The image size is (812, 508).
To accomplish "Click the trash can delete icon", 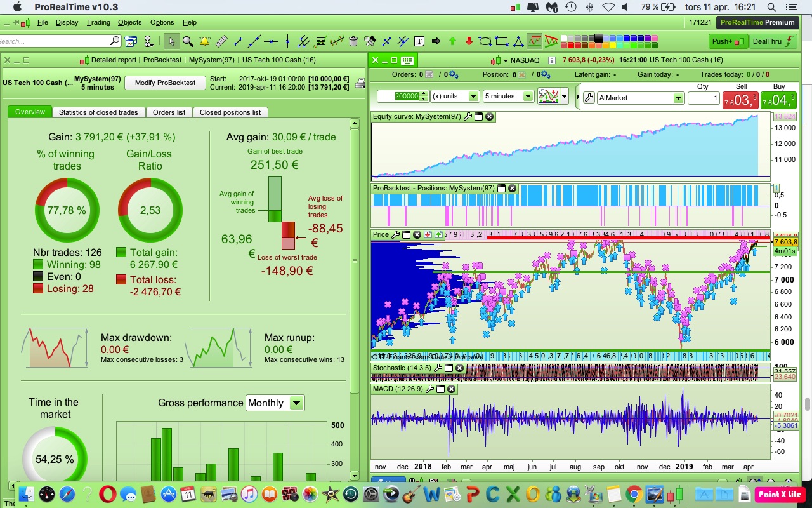I will tap(353, 41).
